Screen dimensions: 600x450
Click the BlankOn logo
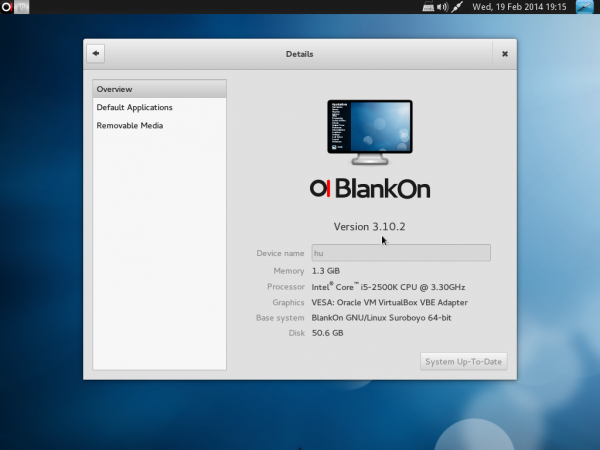coord(370,189)
